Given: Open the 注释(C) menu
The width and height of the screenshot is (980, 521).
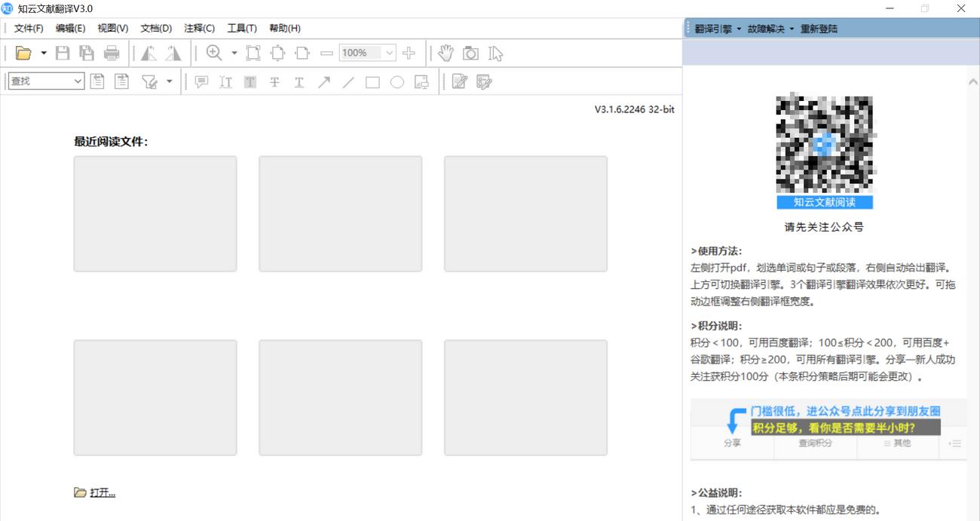Looking at the screenshot, I should coord(199,28).
